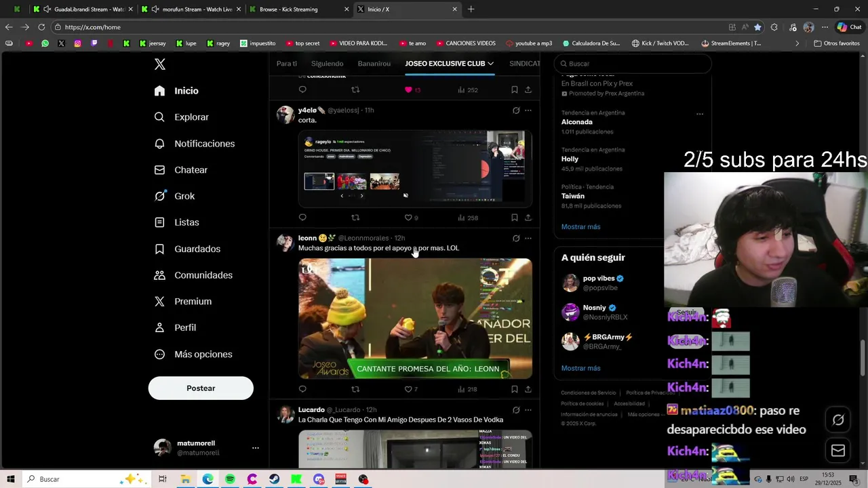Open more options on Lucardo's post
This screenshot has width=868, height=488.
pos(528,410)
